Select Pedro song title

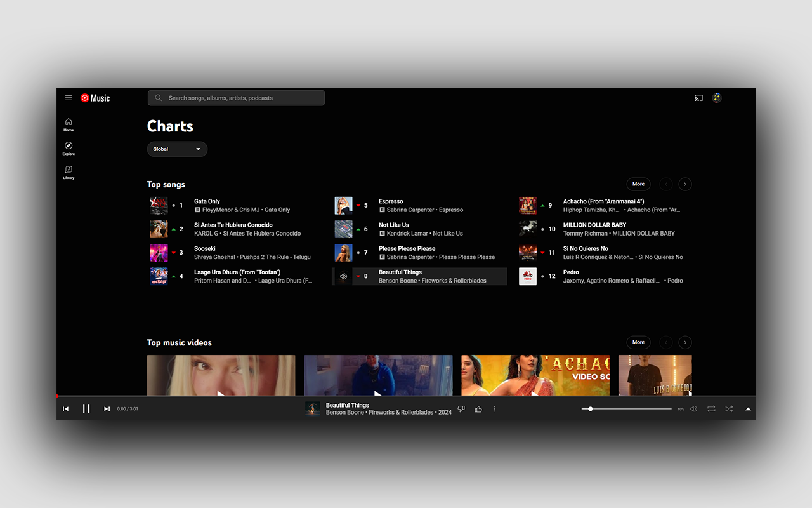571,272
